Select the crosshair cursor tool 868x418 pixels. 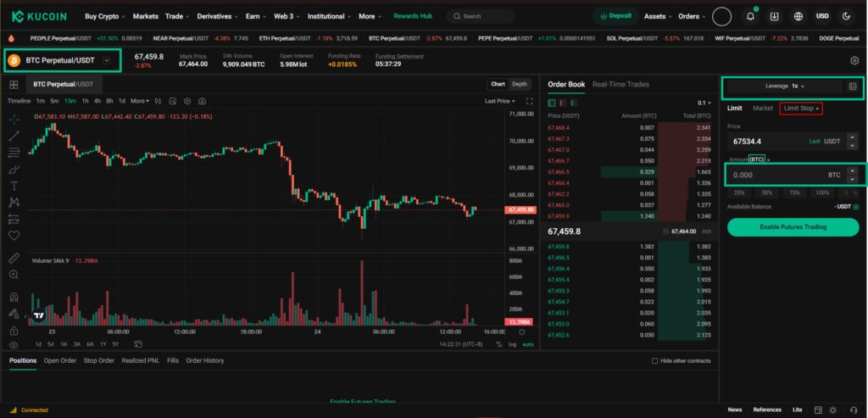tap(14, 120)
